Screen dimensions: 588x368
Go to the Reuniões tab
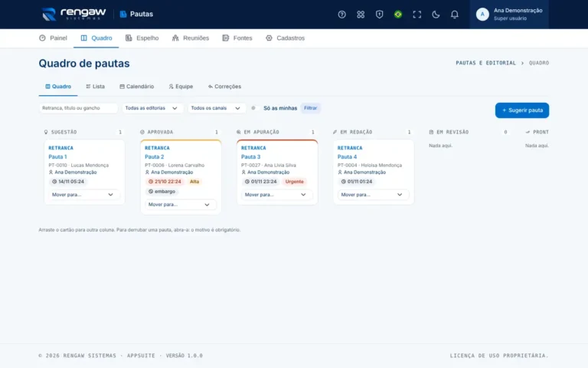tap(190, 38)
